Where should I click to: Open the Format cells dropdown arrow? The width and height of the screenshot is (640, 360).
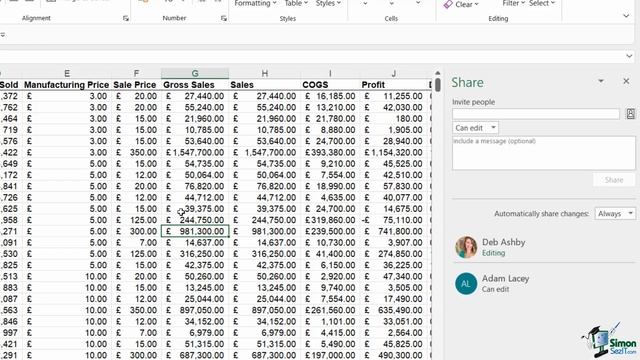click(418, 4)
